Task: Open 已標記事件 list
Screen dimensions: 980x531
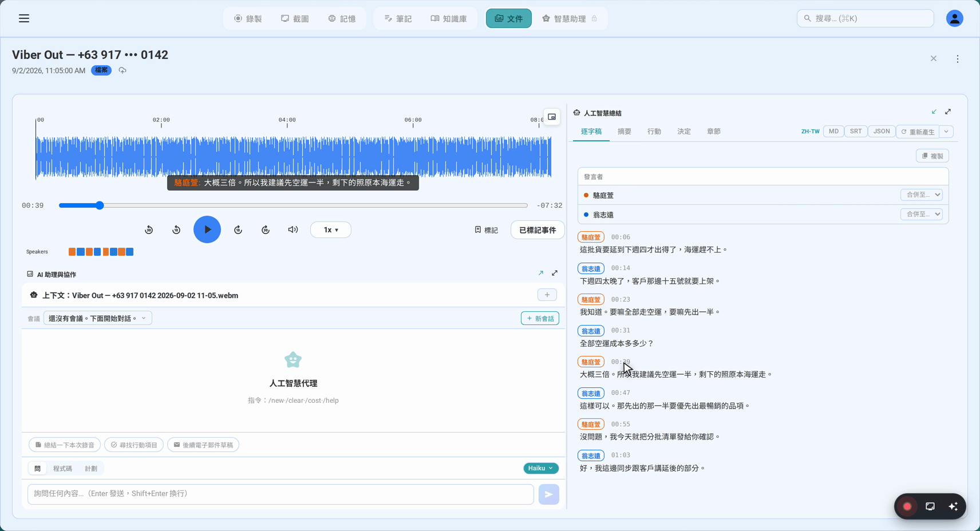Action: (538, 229)
